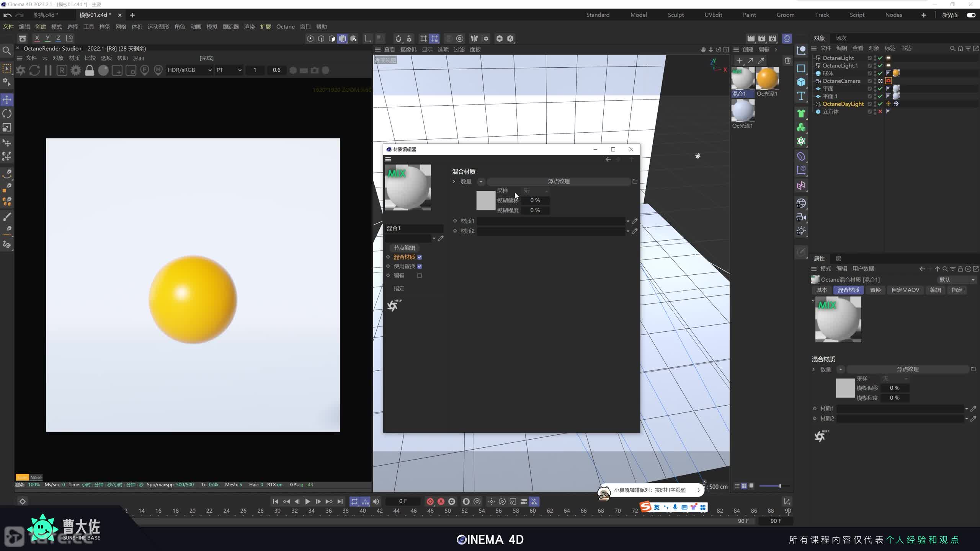Click the cube primitive icon in sidebar
The height and width of the screenshot is (551, 980).
(x=801, y=82)
